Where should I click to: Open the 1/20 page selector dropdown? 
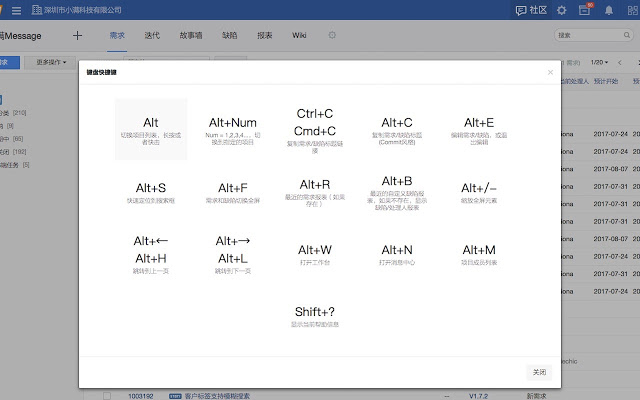point(600,62)
